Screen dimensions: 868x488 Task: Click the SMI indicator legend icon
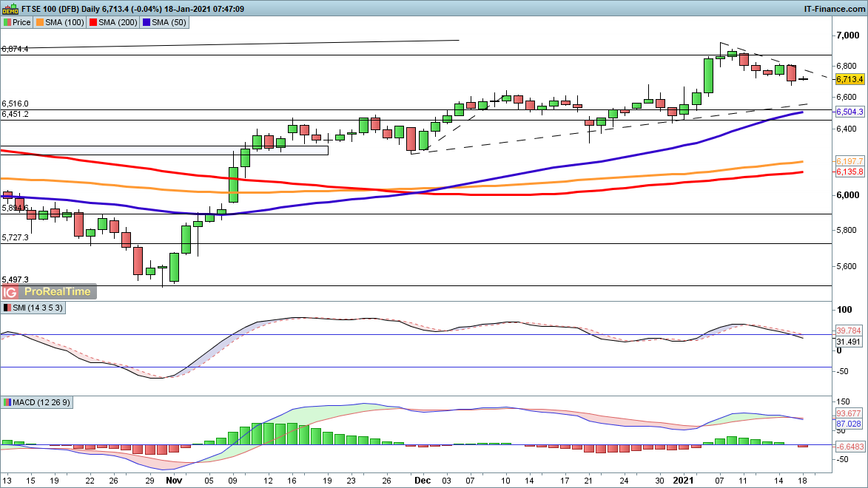click(7, 308)
